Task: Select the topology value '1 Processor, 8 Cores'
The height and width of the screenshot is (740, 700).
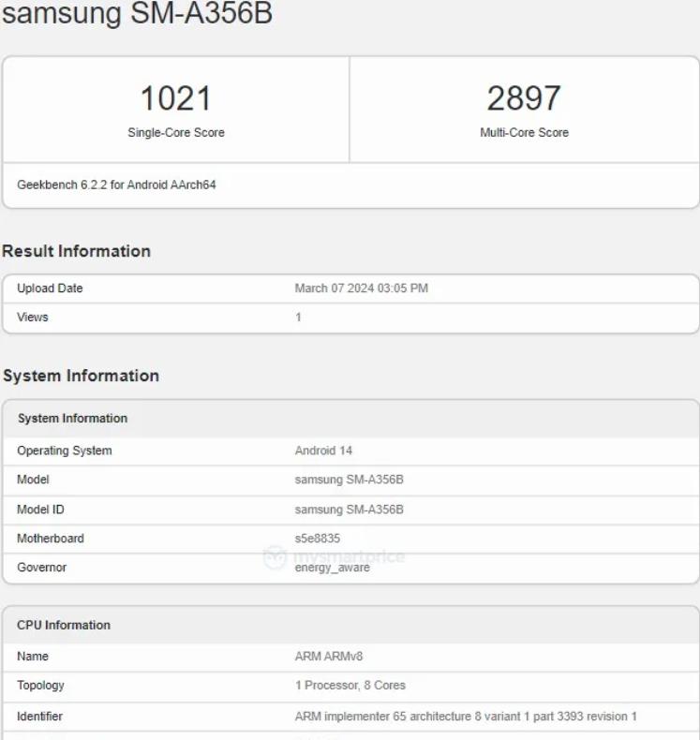Action: (350, 686)
